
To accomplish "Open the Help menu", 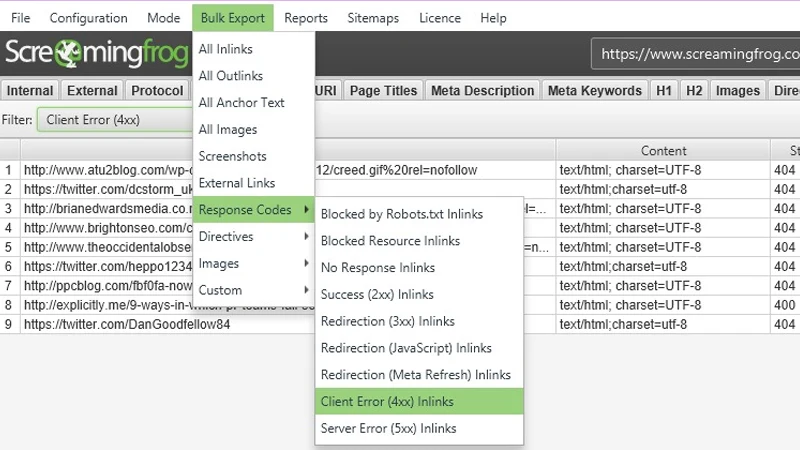I will 493,18.
